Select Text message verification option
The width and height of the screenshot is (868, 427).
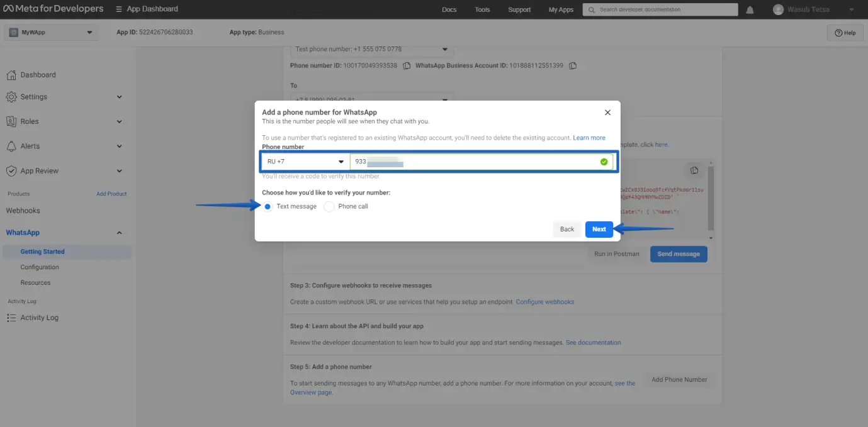pos(268,206)
